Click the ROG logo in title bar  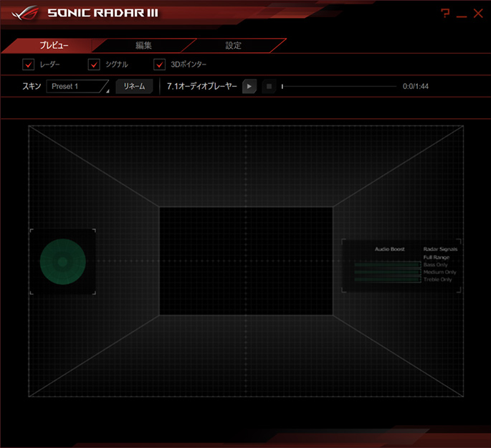point(25,13)
